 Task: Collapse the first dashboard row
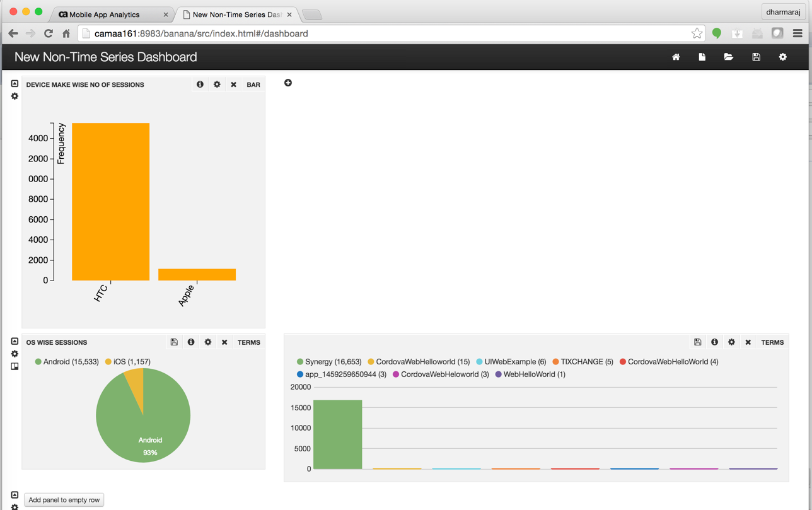tap(14, 84)
